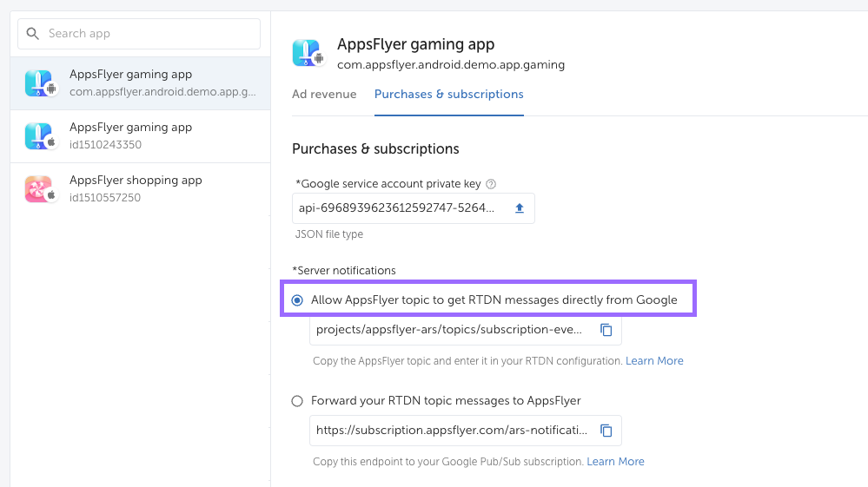Click AppsFlyer shopping app icon

tap(40, 189)
